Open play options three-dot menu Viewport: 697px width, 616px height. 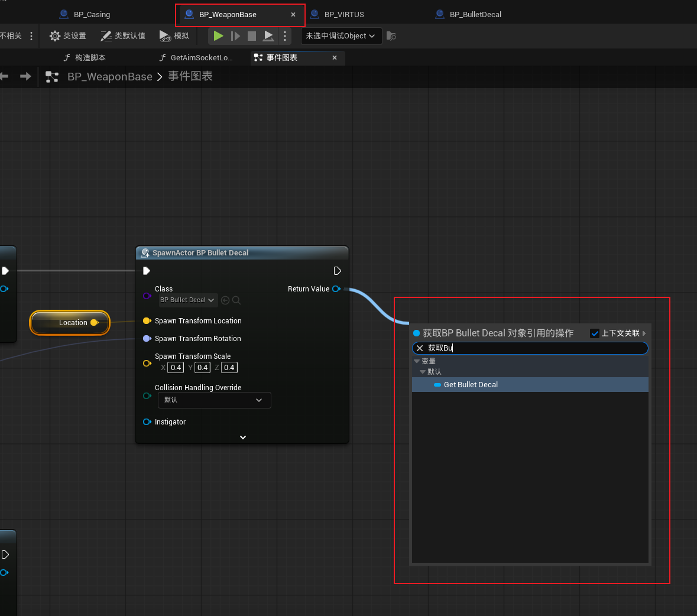click(x=285, y=35)
